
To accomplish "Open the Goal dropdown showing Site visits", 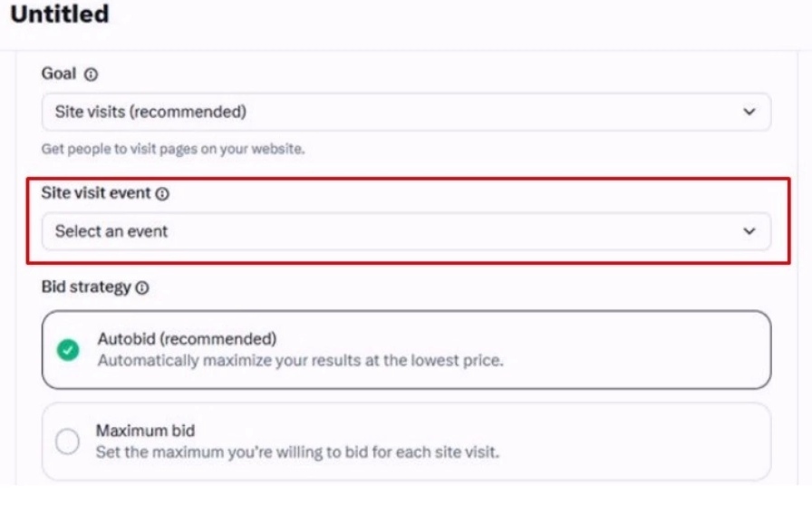I will click(407, 112).
